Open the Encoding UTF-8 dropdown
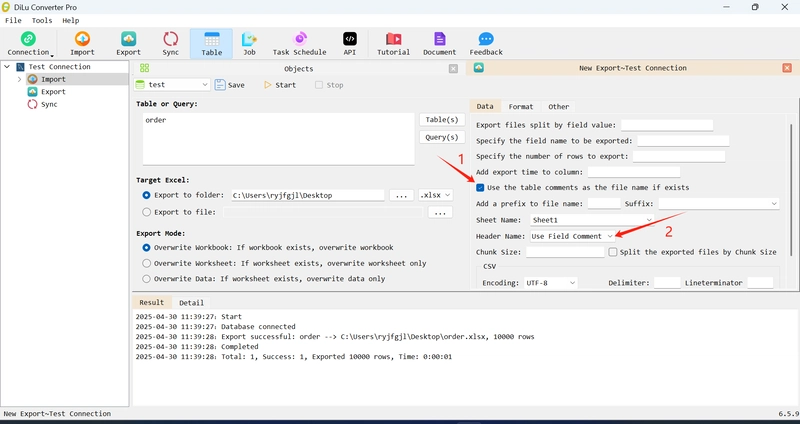This screenshot has width=800, height=424. [551, 283]
